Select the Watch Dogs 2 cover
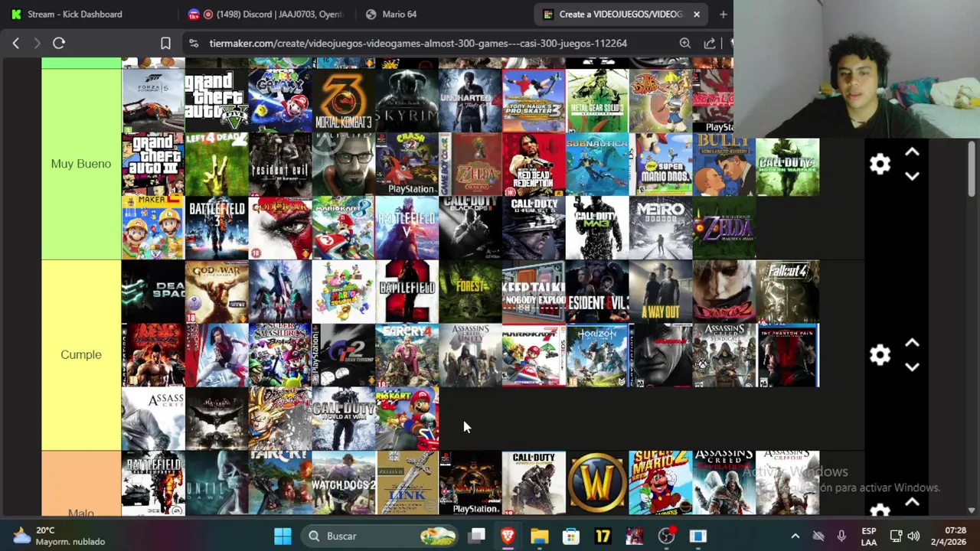980x551 pixels. point(344,483)
